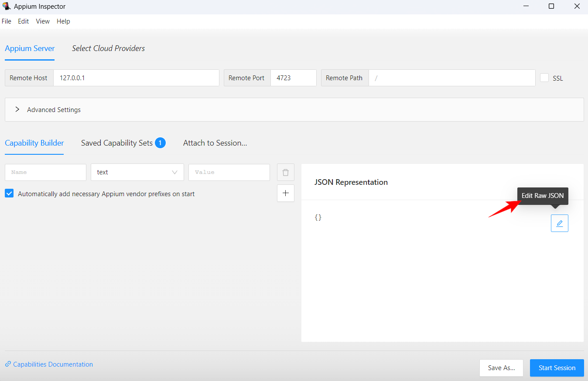Click the capability Name input field

45,172
